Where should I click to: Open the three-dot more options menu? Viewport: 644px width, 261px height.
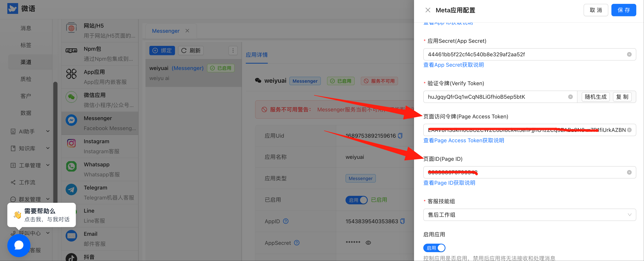click(x=233, y=51)
